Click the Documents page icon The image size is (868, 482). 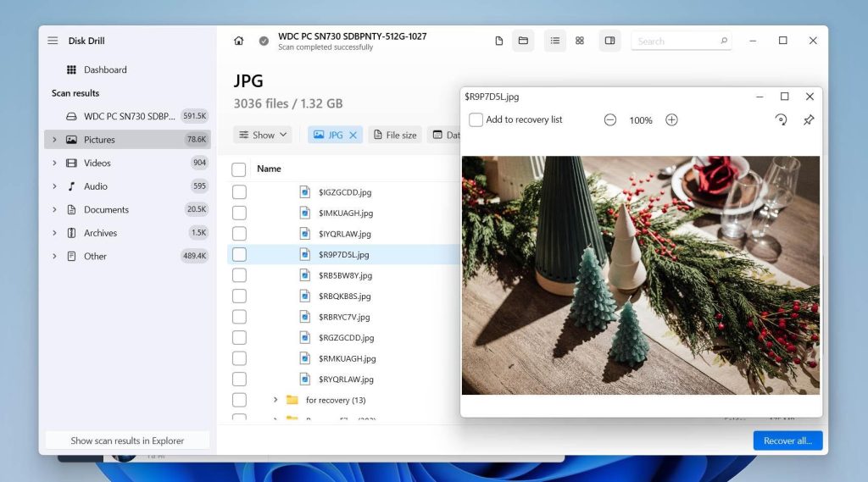(x=71, y=210)
